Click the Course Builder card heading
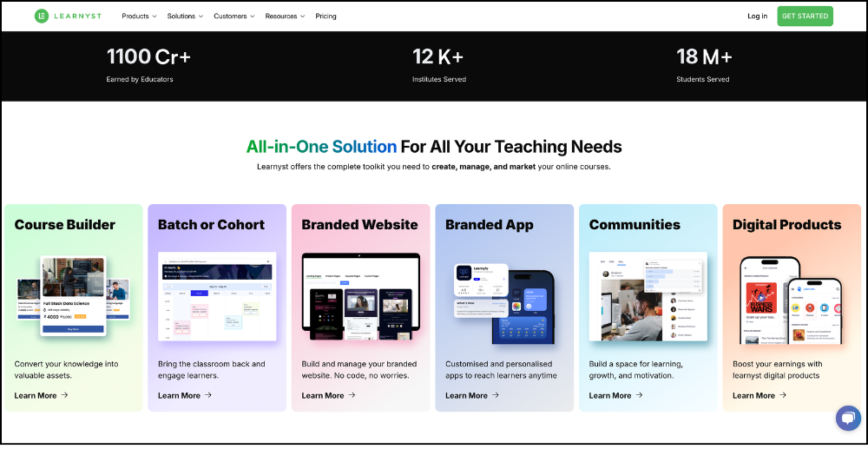 [65, 225]
